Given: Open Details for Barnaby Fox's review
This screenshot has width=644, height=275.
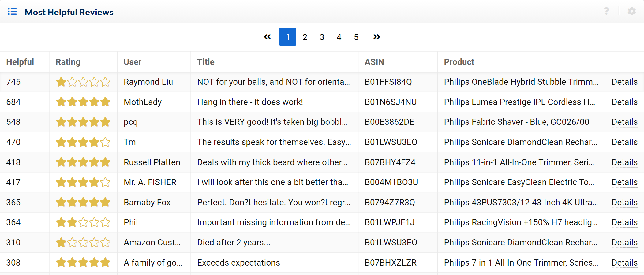Looking at the screenshot, I should coord(624,203).
